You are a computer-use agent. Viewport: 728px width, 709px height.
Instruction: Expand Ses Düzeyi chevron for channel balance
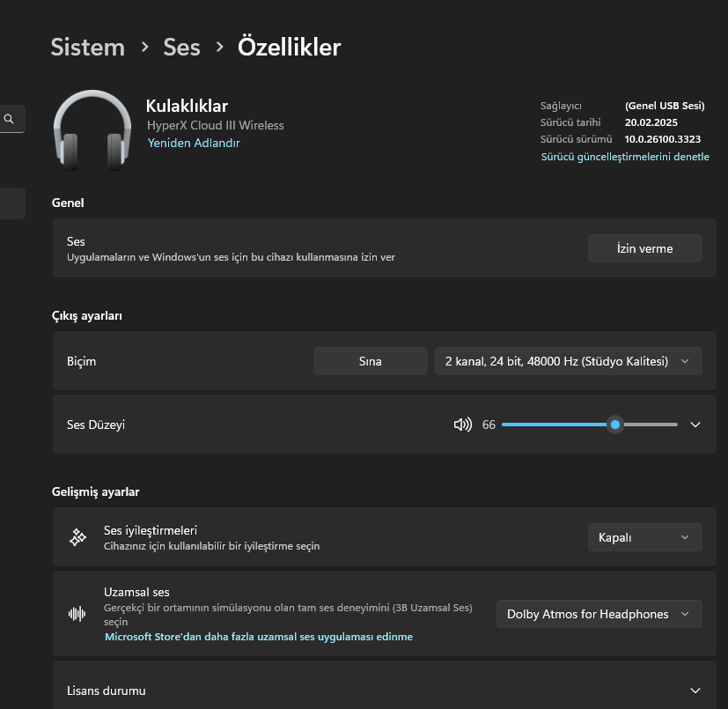pos(695,425)
